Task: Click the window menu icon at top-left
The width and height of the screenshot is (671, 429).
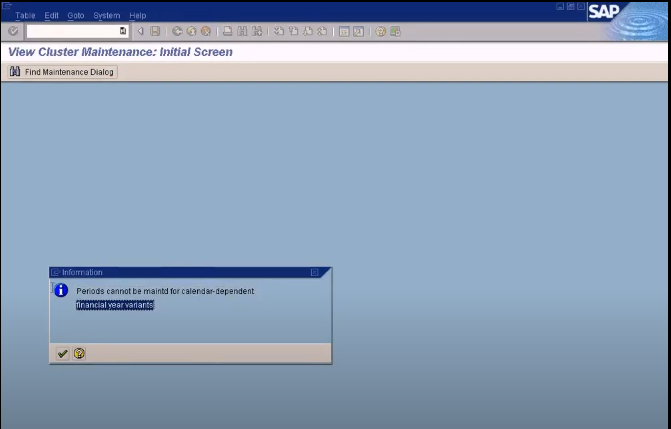Action: click(6, 6)
